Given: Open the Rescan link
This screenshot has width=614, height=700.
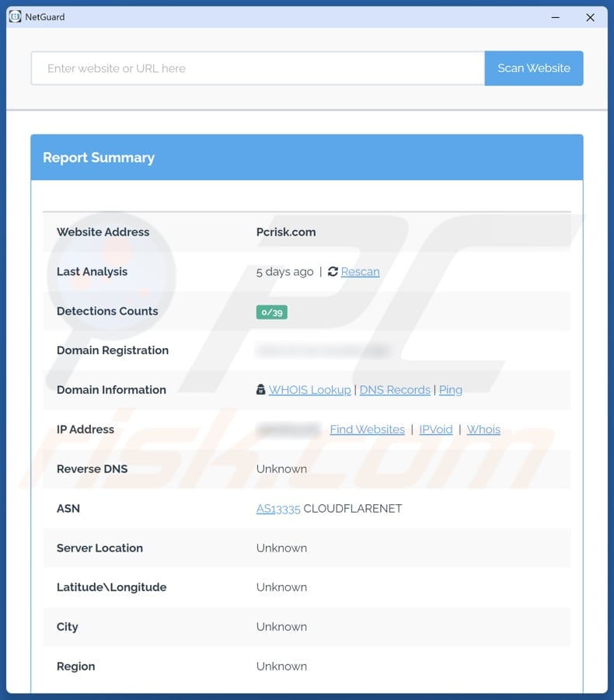Looking at the screenshot, I should (x=360, y=272).
